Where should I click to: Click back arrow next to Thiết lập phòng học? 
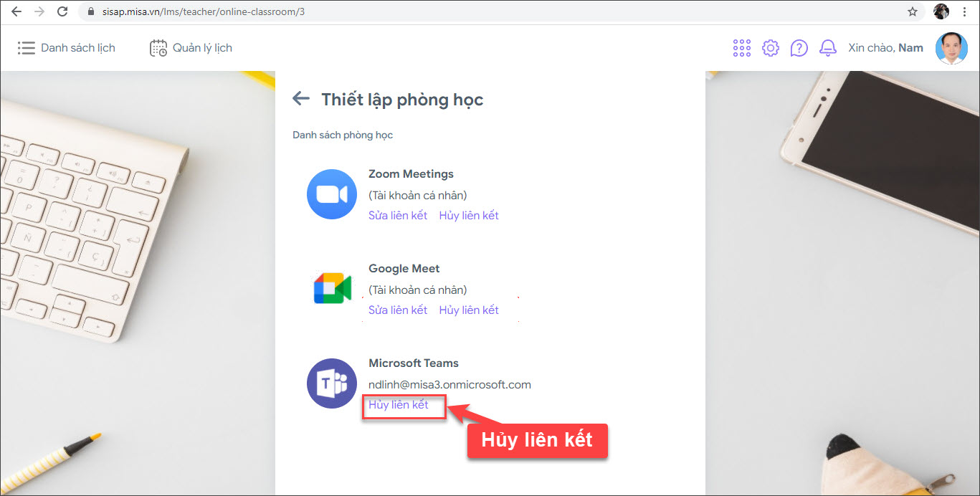pyautogui.click(x=301, y=99)
